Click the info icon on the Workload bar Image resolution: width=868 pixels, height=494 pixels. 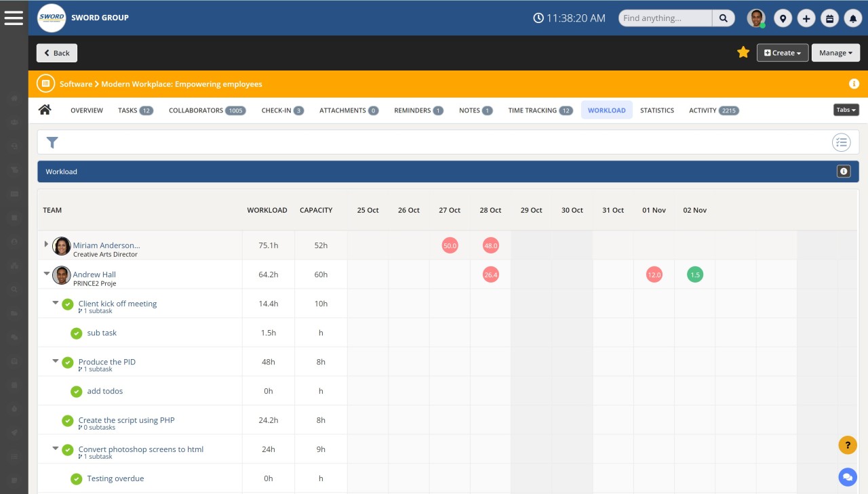(x=843, y=171)
